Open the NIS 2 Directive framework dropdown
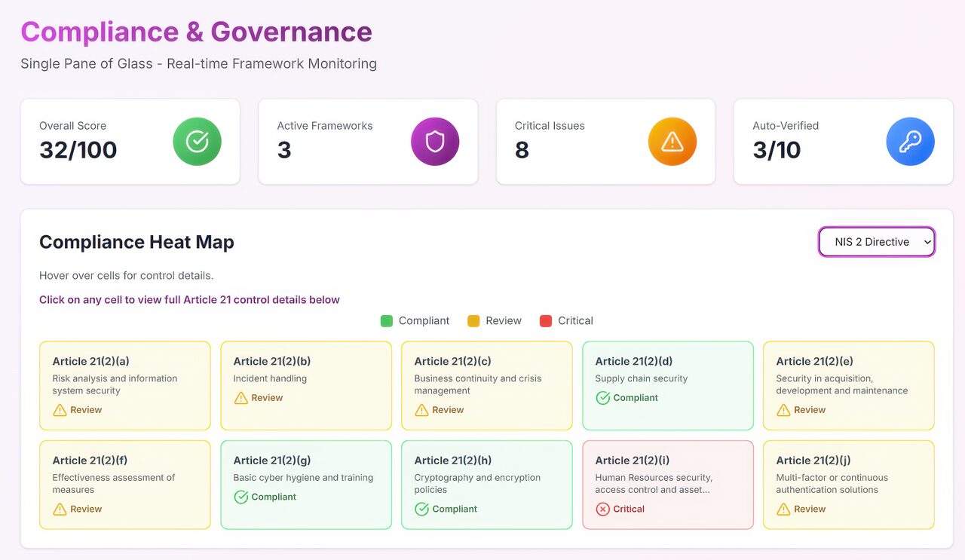Screen dimensions: 965x560 click(877, 242)
